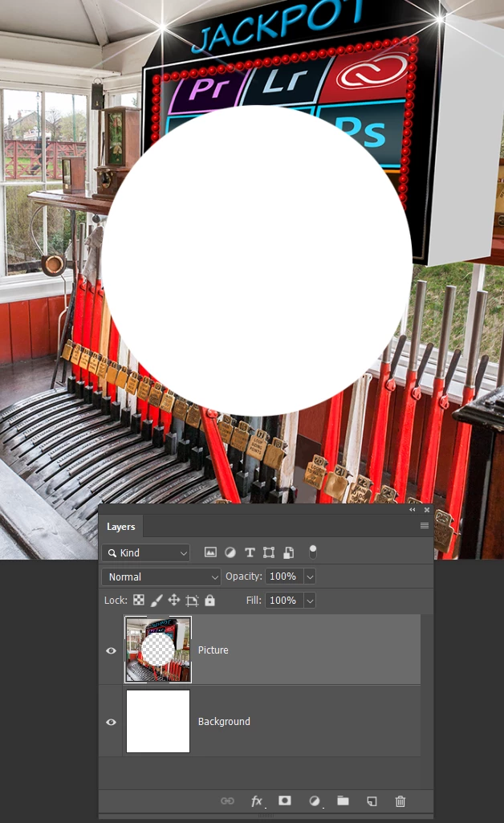Click the Fill 100% value field
Image resolution: width=504 pixels, height=823 pixels.
coord(284,600)
